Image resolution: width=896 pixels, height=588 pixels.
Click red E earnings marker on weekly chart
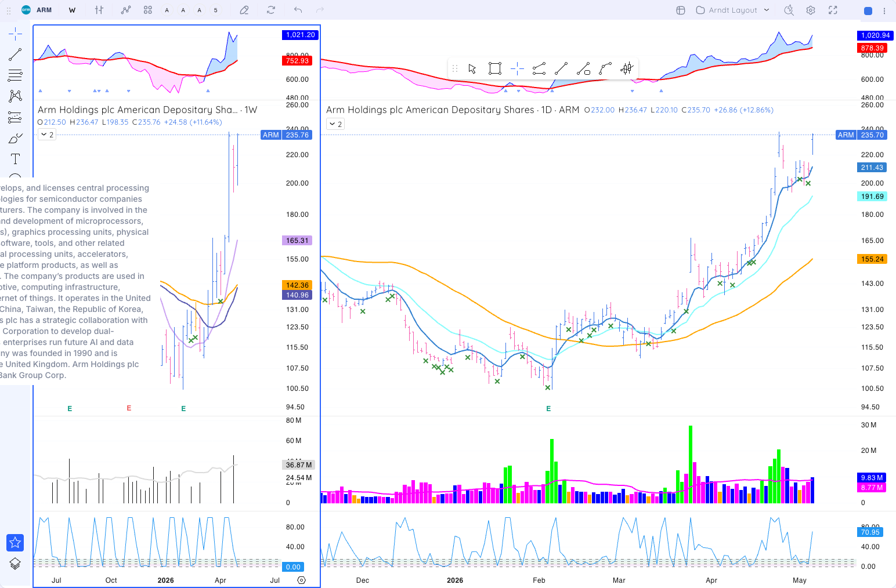point(129,408)
